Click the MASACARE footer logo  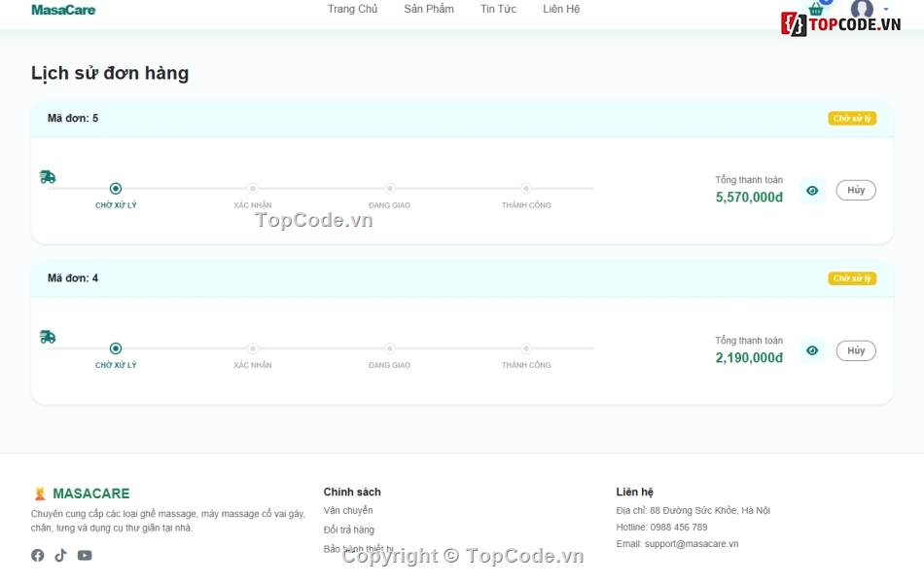tap(81, 493)
